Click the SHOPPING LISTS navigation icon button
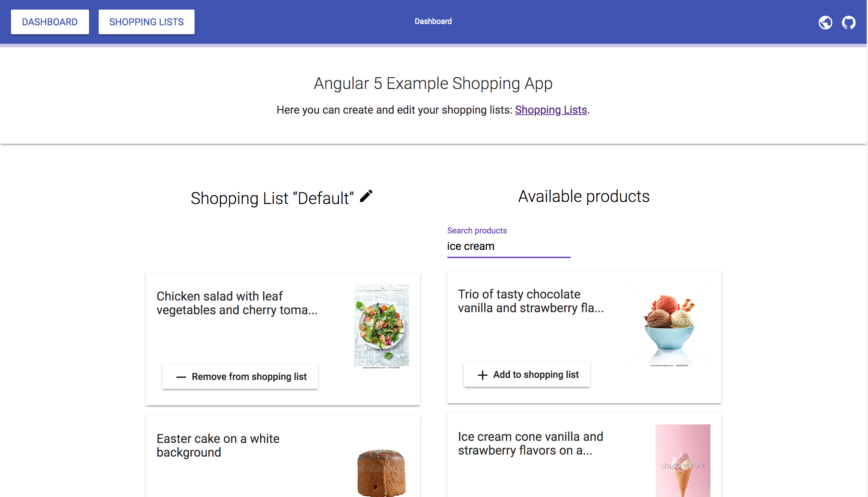The width and height of the screenshot is (868, 497). pyautogui.click(x=146, y=22)
